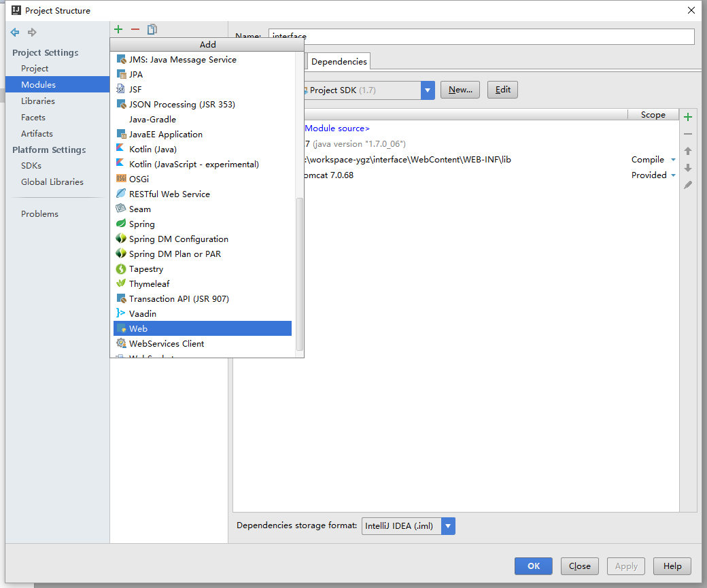
Task: Click the Edit SDK button
Action: (x=503, y=90)
